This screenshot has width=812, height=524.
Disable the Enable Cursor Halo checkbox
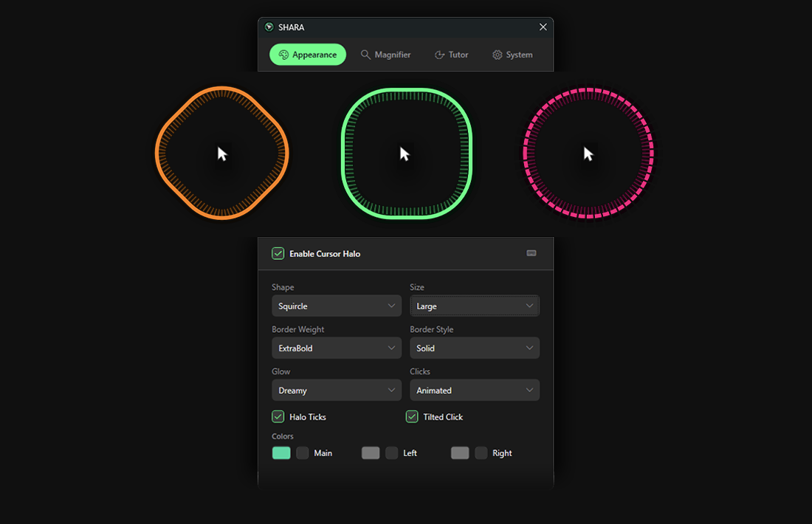278,253
